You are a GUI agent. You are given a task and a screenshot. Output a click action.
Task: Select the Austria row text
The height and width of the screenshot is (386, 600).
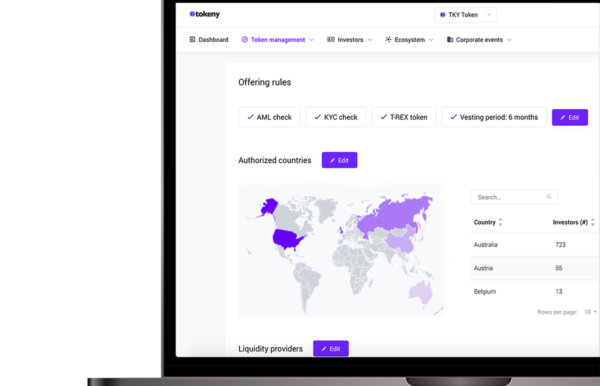click(483, 268)
